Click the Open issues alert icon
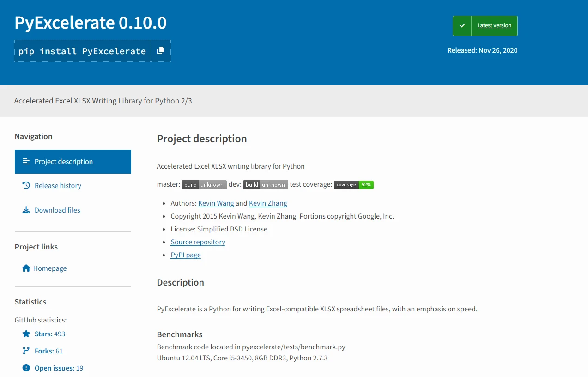The height and width of the screenshot is (377, 588). tap(26, 368)
